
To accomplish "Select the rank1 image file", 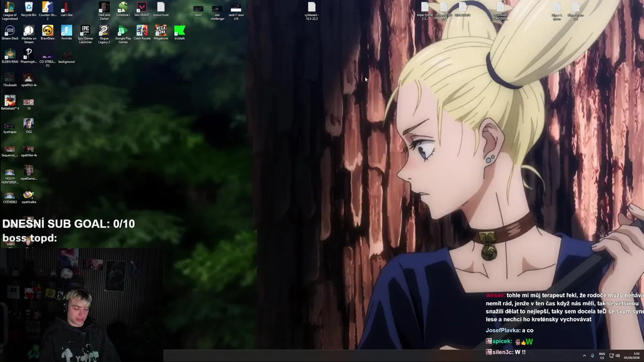I will tap(199, 11).
